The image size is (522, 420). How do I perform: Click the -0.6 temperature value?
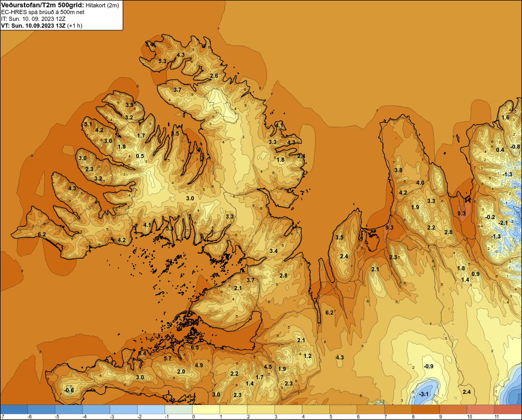pos(68,390)
